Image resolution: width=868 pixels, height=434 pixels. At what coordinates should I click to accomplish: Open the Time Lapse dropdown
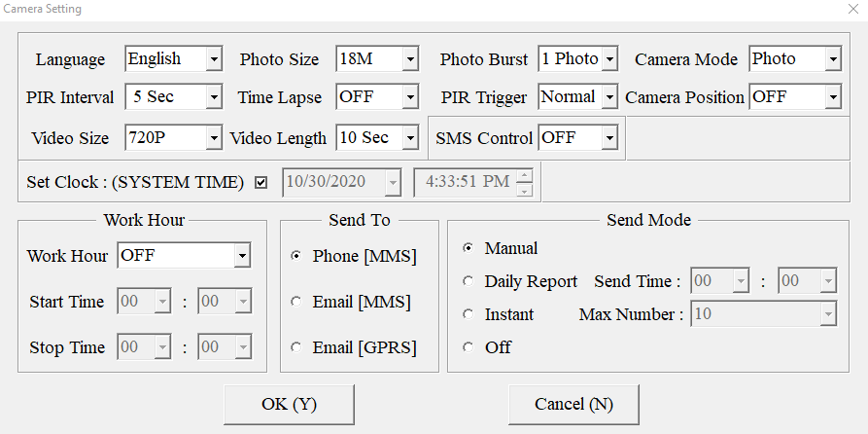point(377,97)
